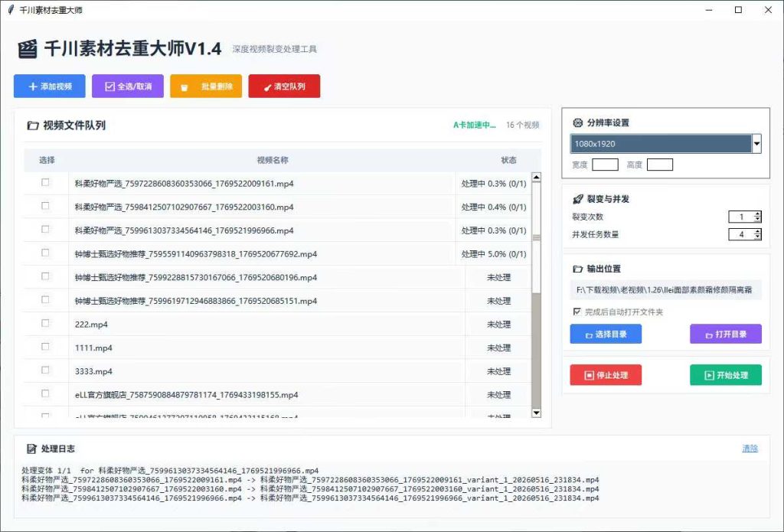This screenshot has height=532, width=784.
Task: Tick checkbox for 钟博士甄选好物推荐_7599619712946883866 row
Action: pos(45,300)
